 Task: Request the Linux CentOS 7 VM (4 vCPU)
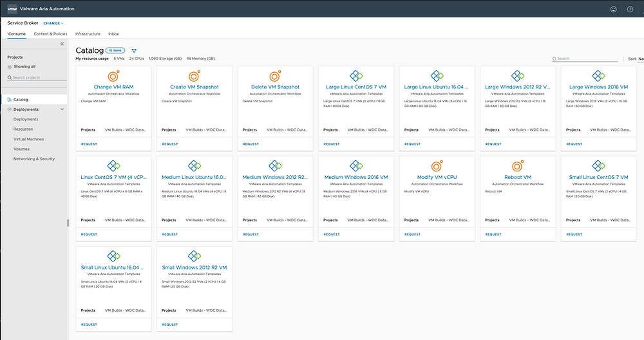[x=89, y=234]
